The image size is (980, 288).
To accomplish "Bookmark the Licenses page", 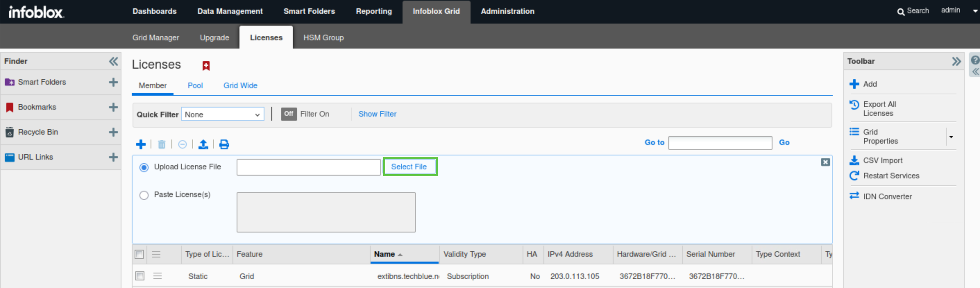I will point(206,66).
